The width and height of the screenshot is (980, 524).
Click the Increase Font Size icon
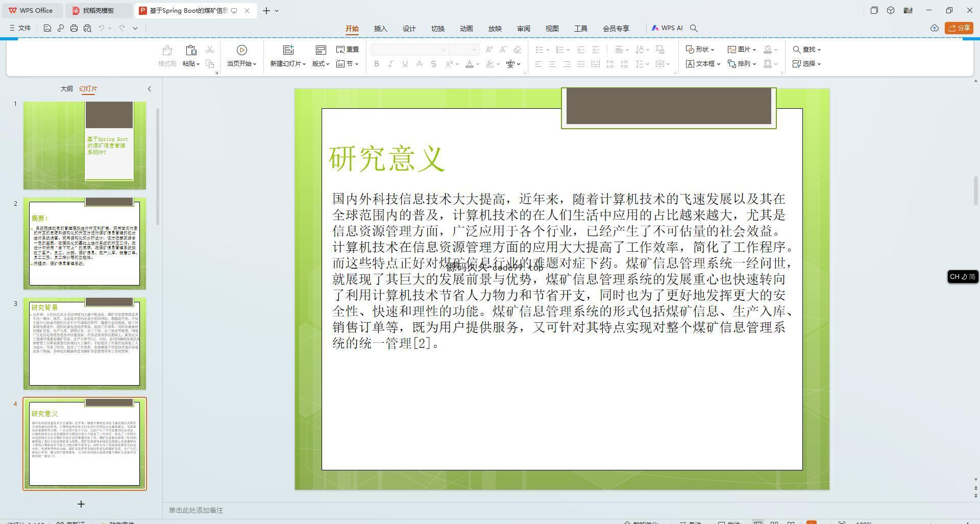click(x=489, y=50)
